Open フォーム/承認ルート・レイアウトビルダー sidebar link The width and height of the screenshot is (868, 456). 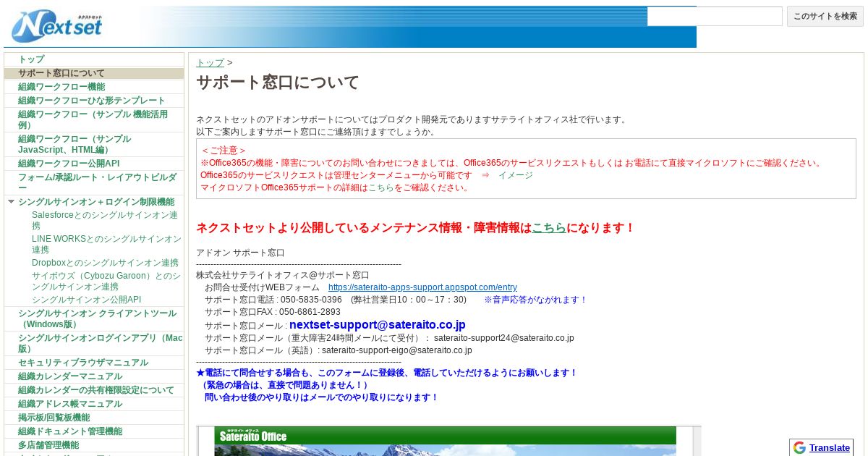[x=97, y=182]
